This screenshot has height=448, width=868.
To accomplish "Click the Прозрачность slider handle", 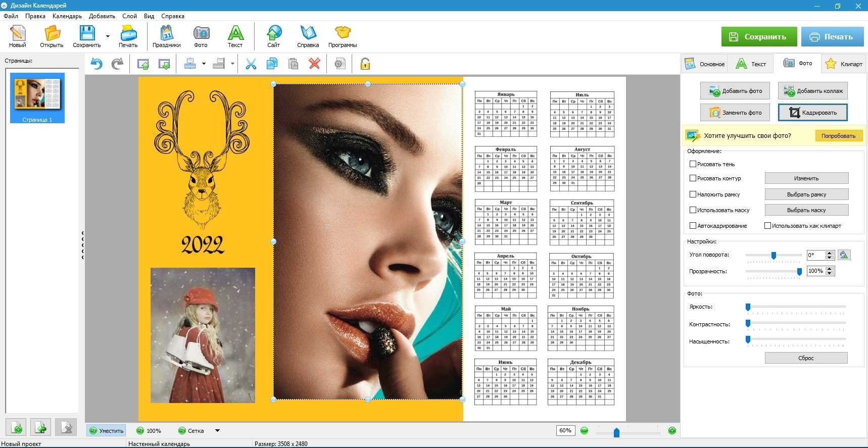I will (799, 272).
